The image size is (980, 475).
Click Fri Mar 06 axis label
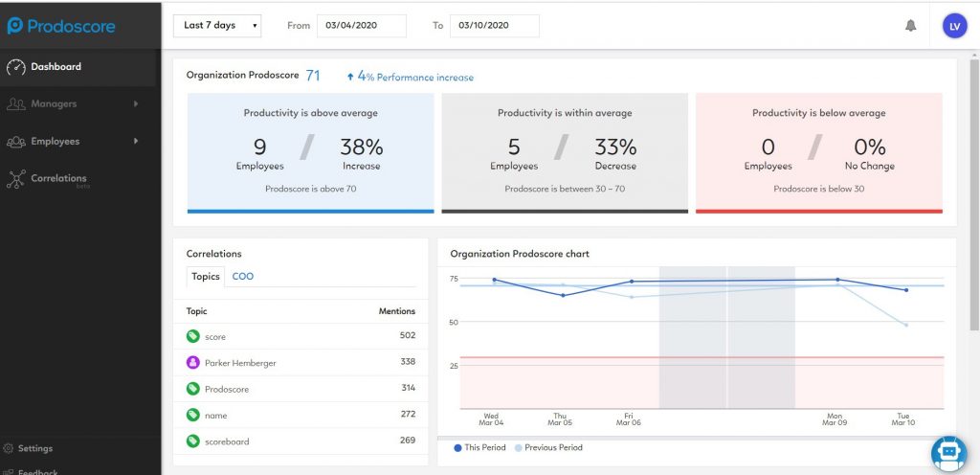pyautogui.click(x=629, y=419)
